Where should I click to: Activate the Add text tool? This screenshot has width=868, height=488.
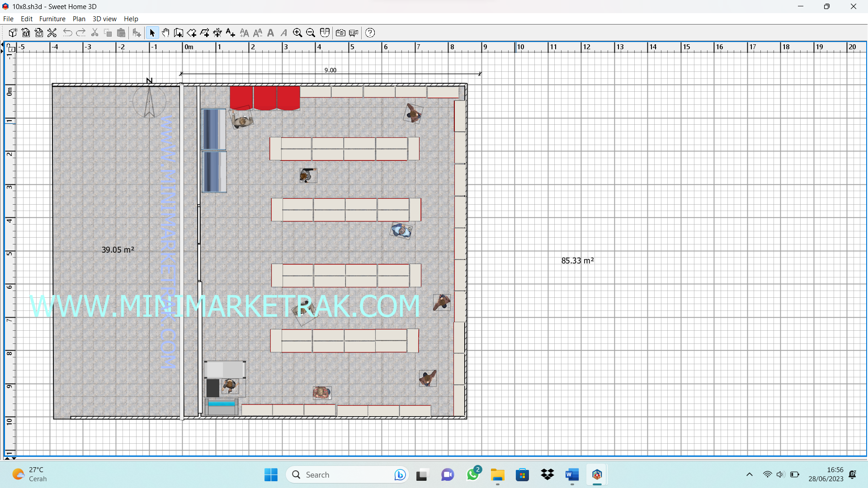pyautogui.click(x=231, y=33)
